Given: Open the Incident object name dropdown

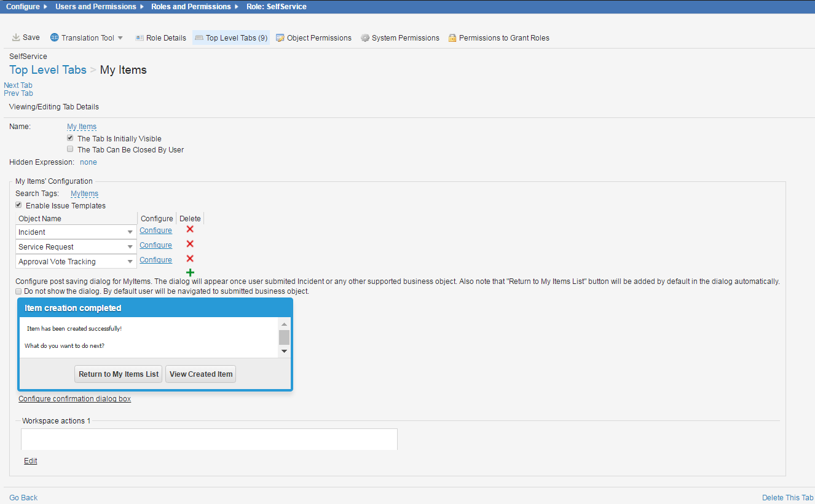Looking at the screenshot, I should tap(130, 232).
